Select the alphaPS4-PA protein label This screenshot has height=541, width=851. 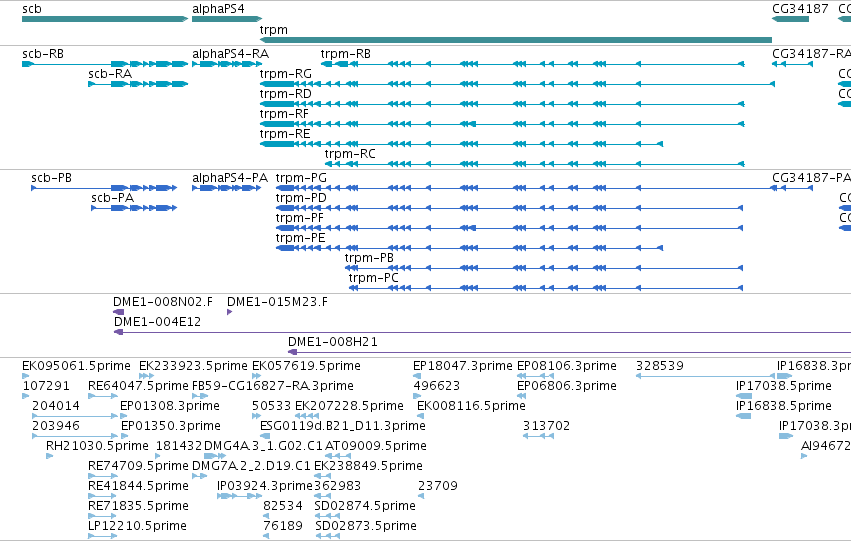(x=230, y=178)
